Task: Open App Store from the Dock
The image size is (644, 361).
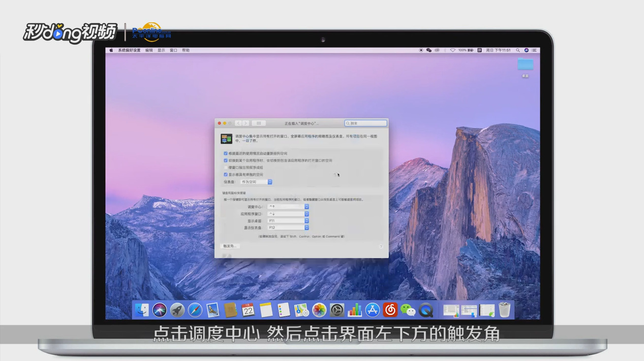Action: (x=373, y=310)
